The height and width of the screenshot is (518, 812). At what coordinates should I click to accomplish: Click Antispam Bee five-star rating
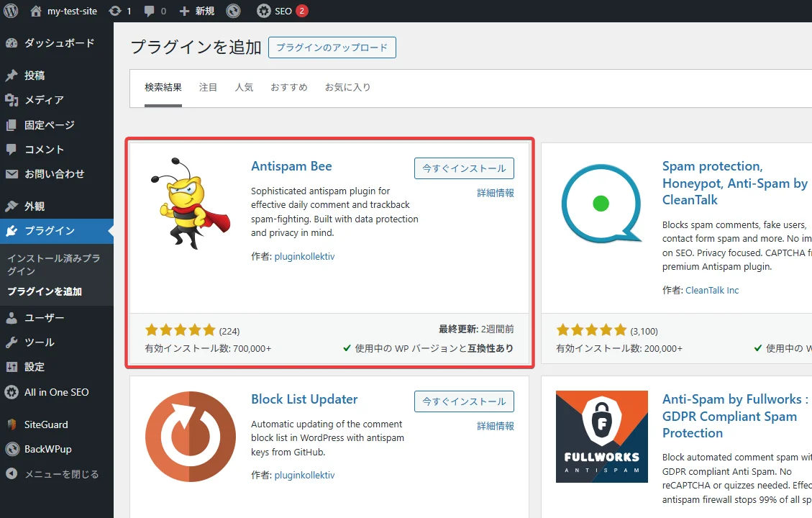click(181, 330)
